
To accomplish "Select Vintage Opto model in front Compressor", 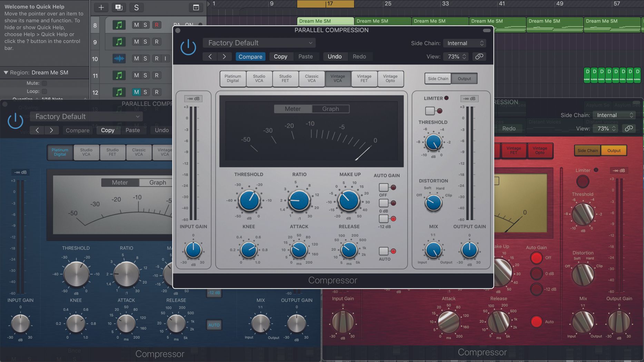I will [x=390, y=79].
